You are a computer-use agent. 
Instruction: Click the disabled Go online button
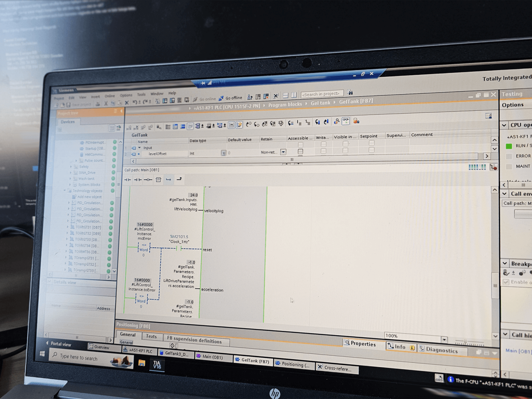click(205, 99)
